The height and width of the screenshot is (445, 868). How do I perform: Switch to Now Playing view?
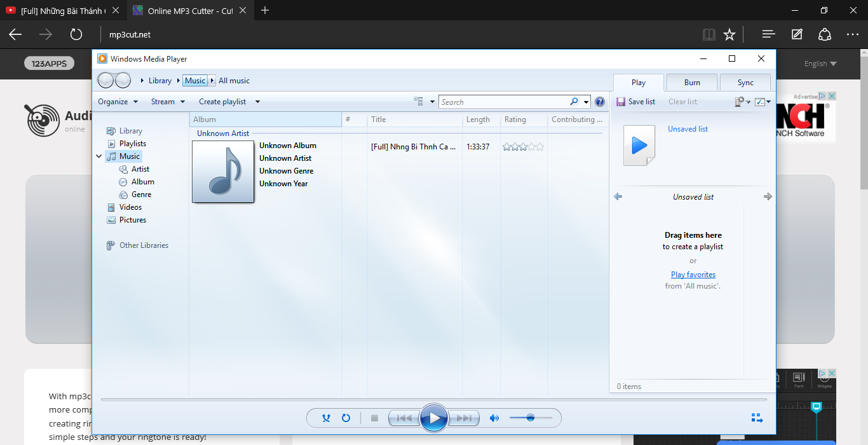click(x=757, y=418)
